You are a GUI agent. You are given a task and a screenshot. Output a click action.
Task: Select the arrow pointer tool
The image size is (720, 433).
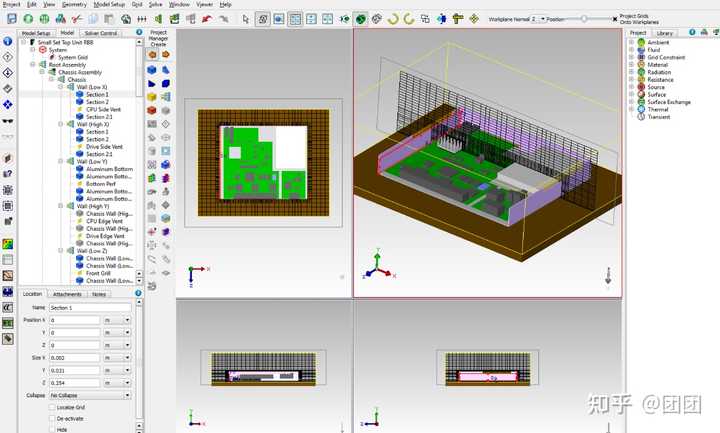point(246,19)
